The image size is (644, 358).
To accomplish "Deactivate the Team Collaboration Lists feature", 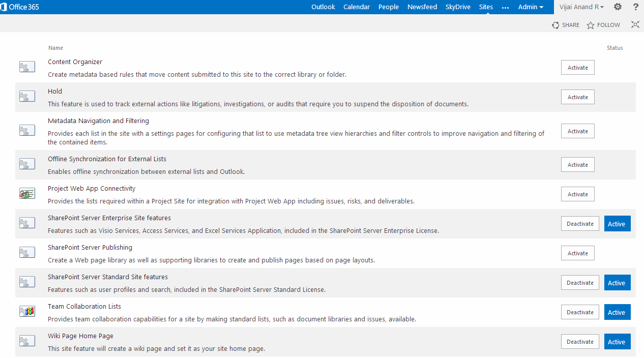I will [580, 312].
